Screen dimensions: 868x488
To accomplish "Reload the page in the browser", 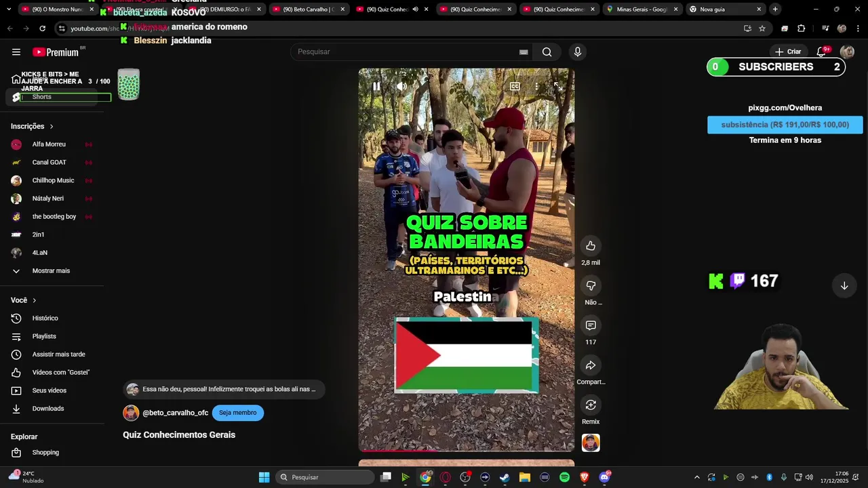I will (x=42, y=28).
